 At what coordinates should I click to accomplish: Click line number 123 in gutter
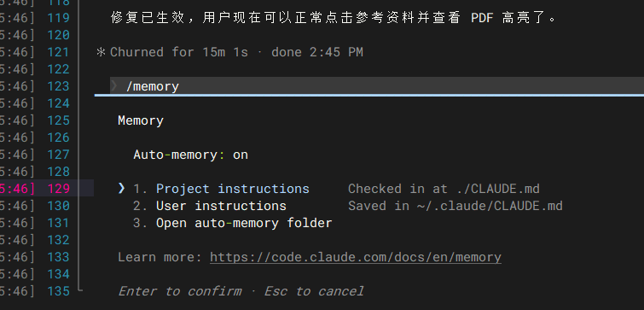pos(58,86)
